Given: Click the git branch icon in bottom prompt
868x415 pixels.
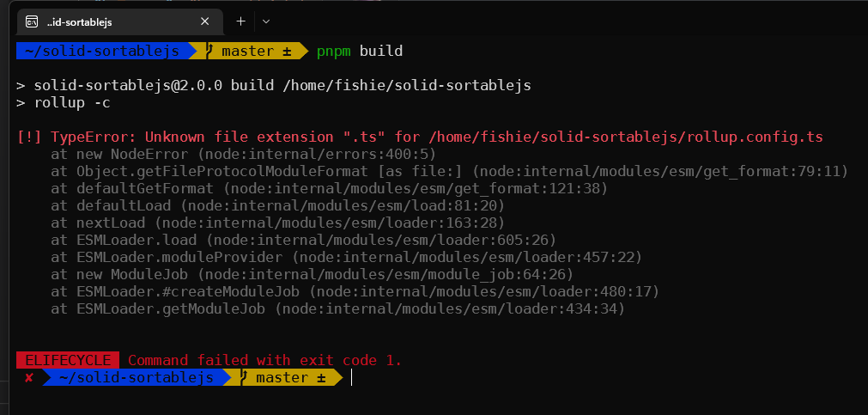Looking at the screenshot, I should (x=243, y=378).
